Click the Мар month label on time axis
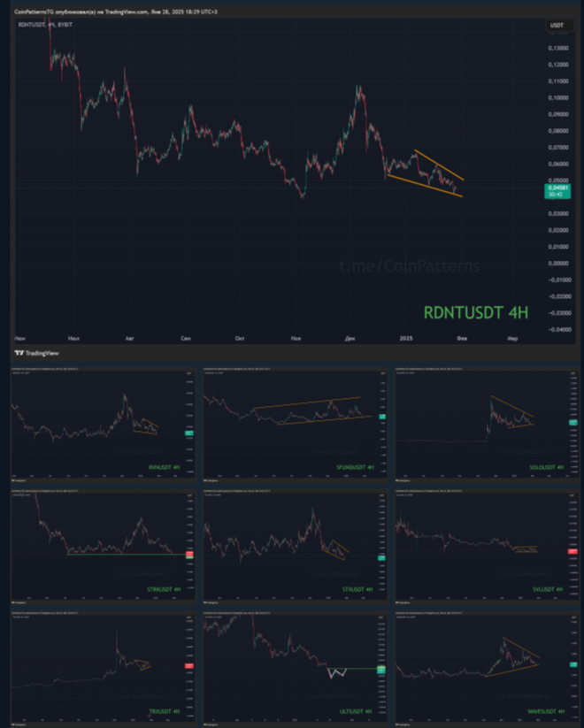584x728 pixels. [512, 339]
